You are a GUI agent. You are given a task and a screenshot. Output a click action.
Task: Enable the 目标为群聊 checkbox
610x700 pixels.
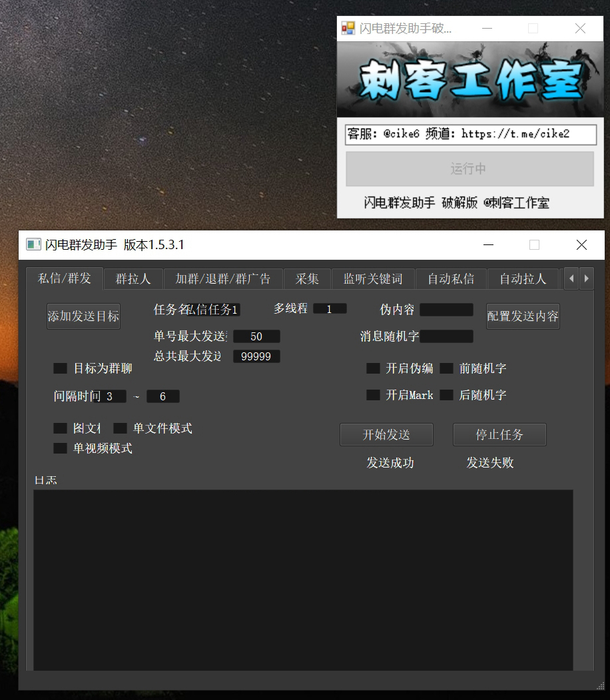coord(60,368)
